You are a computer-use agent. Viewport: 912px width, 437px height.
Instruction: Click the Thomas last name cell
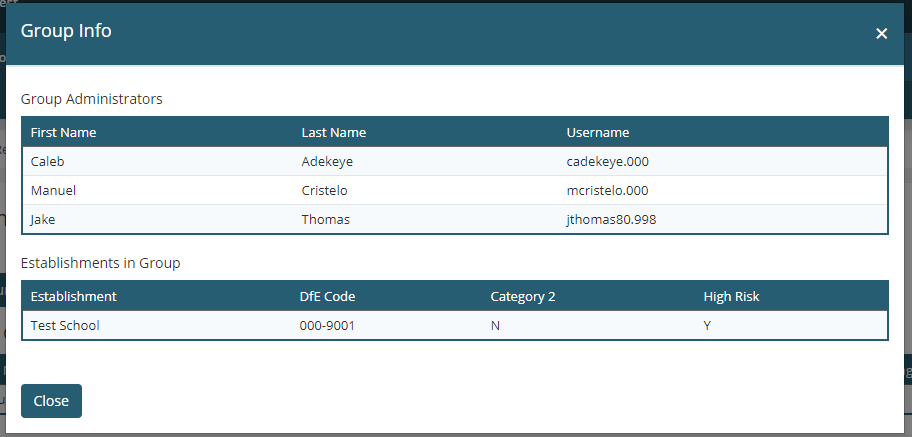point(325,219)
